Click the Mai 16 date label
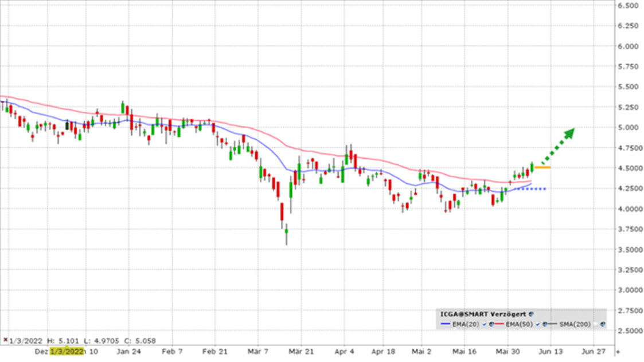644x362 pixels. click(x=465, y=351)
